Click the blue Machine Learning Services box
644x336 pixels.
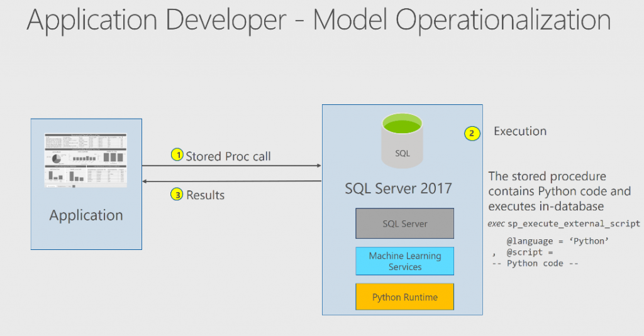tap(404, 261)
